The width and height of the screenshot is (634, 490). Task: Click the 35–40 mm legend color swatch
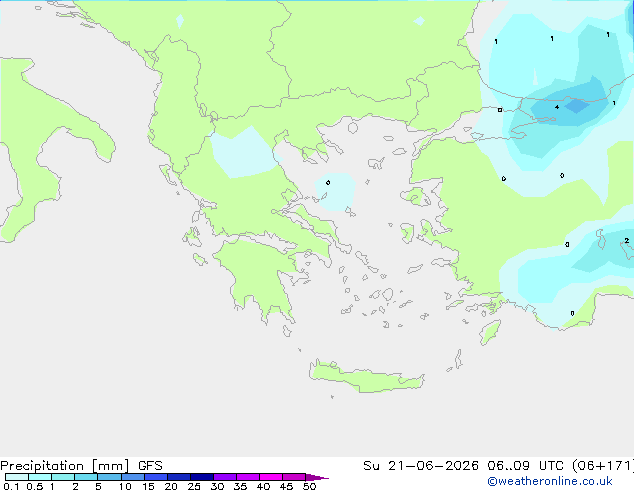tap(248, 477)
